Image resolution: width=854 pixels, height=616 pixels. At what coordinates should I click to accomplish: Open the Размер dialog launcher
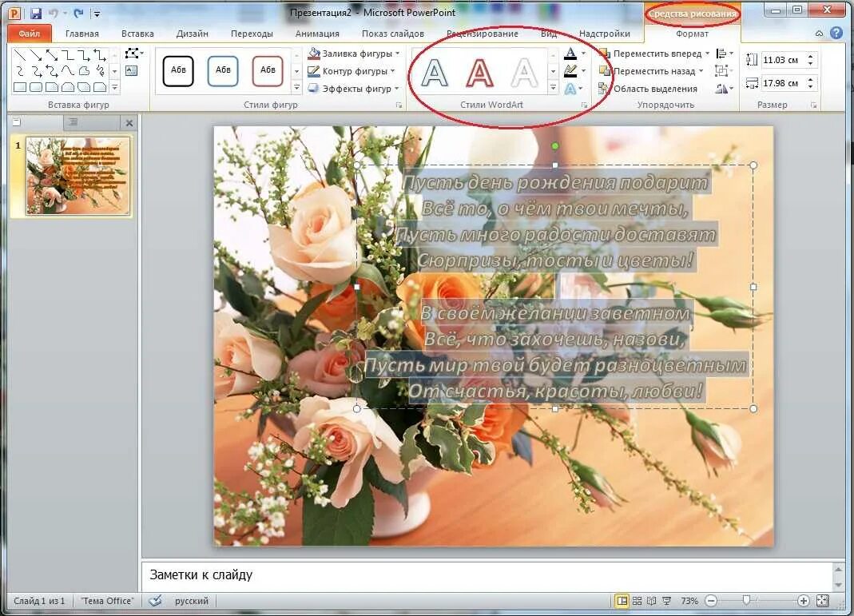pos(814,105)
